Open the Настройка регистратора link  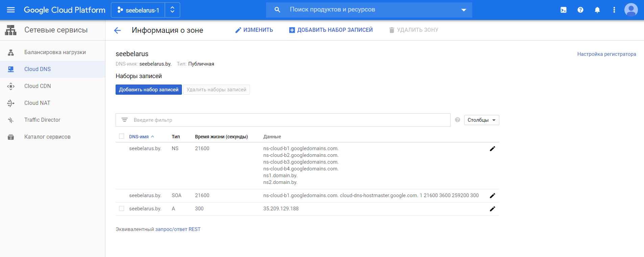(606, 54)
